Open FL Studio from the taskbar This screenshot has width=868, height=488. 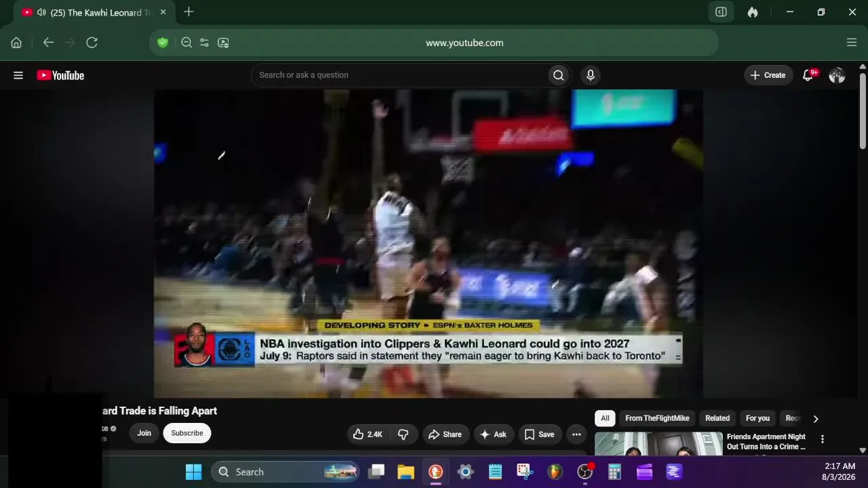coord(555,472)
